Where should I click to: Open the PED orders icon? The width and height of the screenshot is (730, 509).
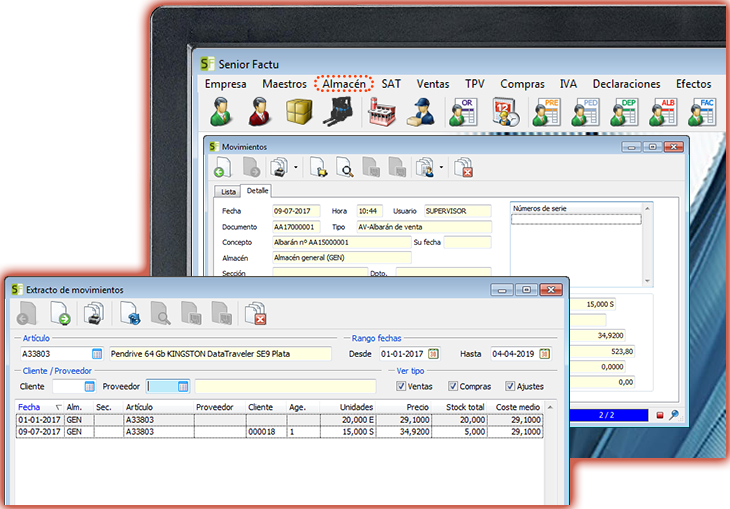[586, 112]
